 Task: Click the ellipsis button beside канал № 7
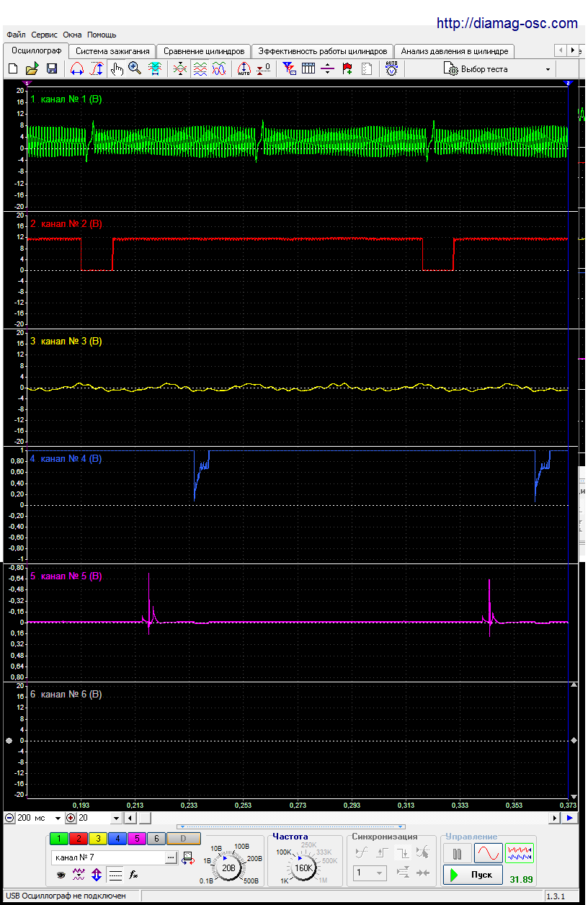[171, 857]
